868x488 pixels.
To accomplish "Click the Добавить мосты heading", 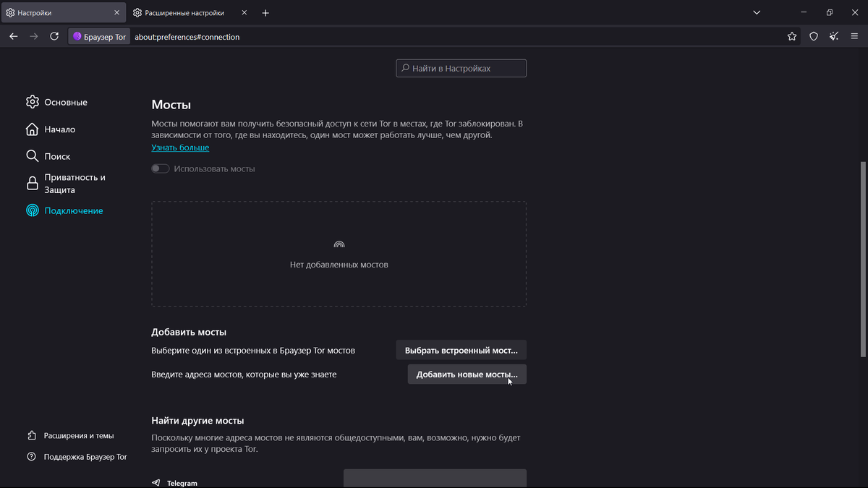I will (x=189, y=332).
